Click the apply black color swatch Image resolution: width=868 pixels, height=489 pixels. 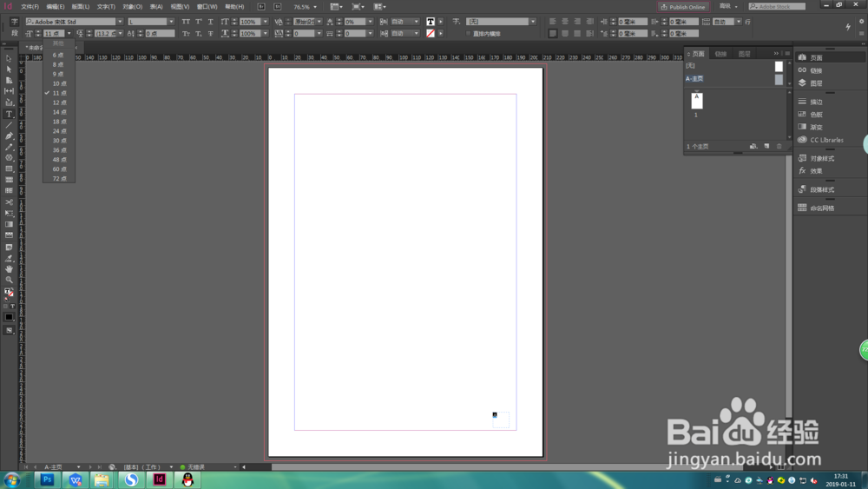point(9,317)
